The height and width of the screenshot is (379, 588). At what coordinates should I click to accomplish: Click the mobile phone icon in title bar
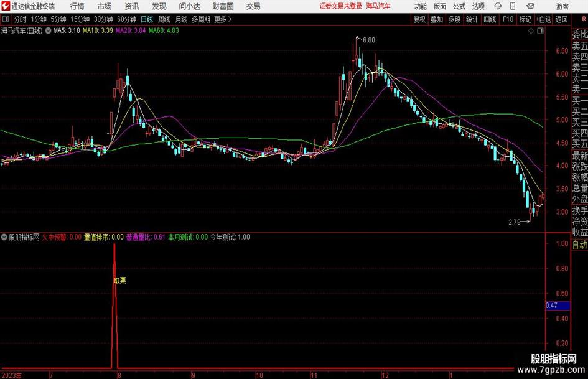tap(513, 6)
